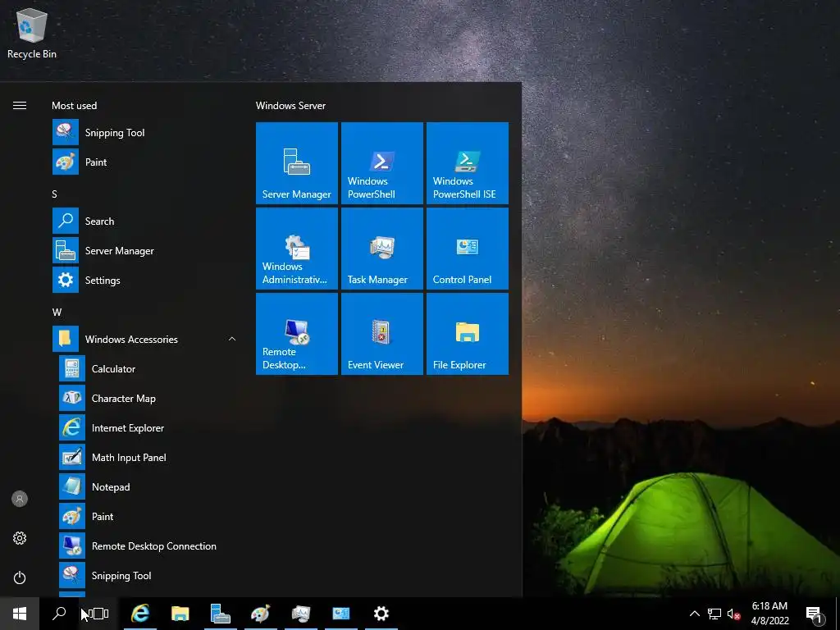Open Server Manager in the app list
This screenshot has width=840, height=630.
coord(144,250)
